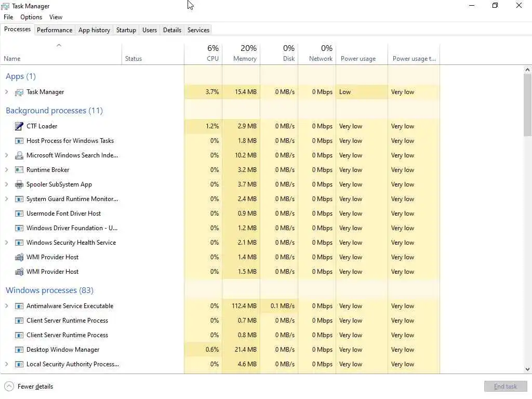Click Client Server Runtime Process icon using 0.7 MB
The image size is (532, 399).
(x=19, y=321)
